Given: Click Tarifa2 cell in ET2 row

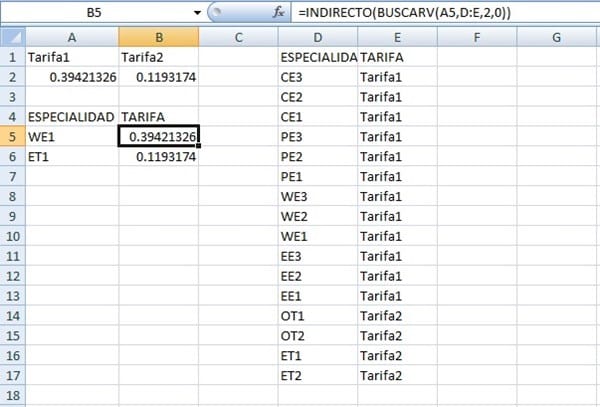Looking at the screenshot, I should pyautogui.click(x=398, y=376).
